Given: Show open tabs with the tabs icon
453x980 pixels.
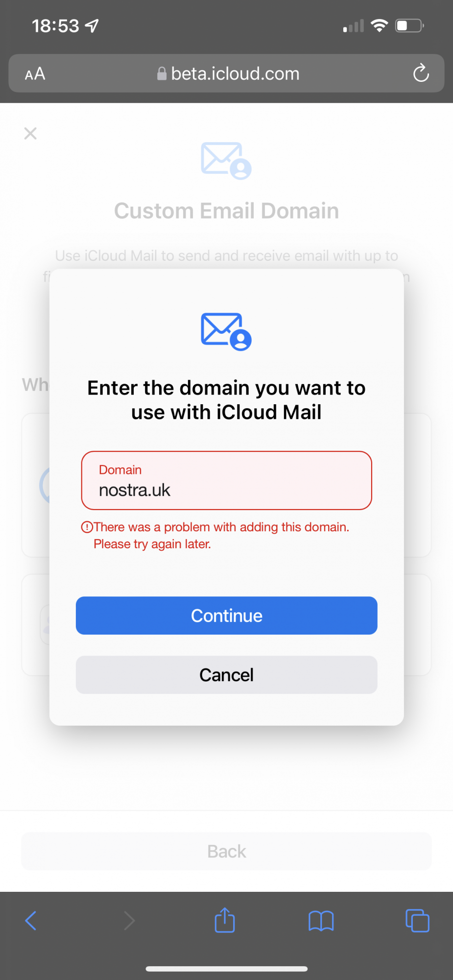Looking at the screenshot, I should (418, 921).
